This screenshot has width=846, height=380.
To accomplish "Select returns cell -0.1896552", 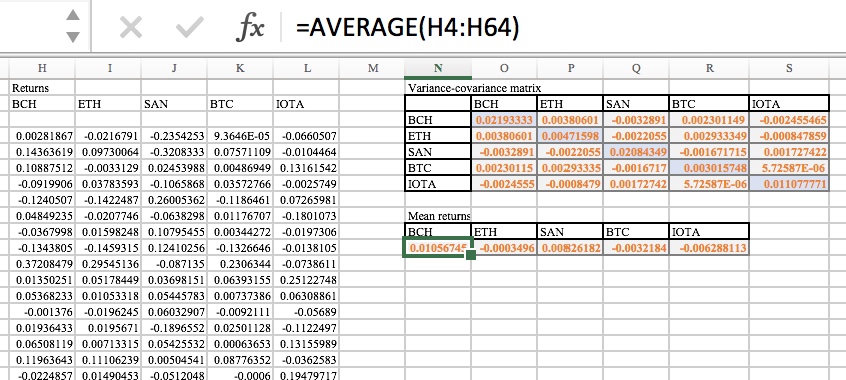I will (174, 328).
